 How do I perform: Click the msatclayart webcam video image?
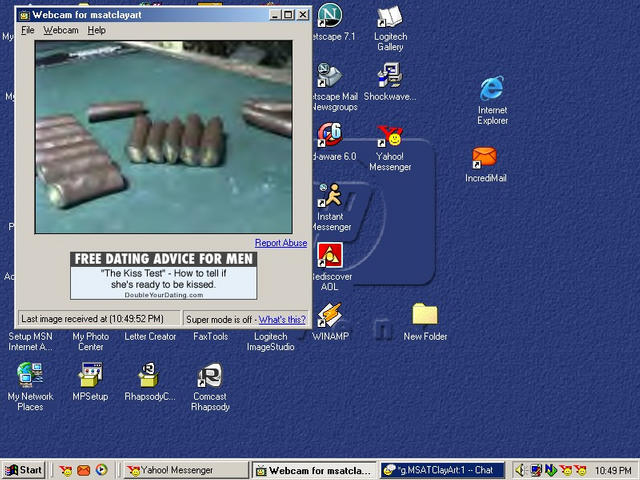[x=164, y=137]
